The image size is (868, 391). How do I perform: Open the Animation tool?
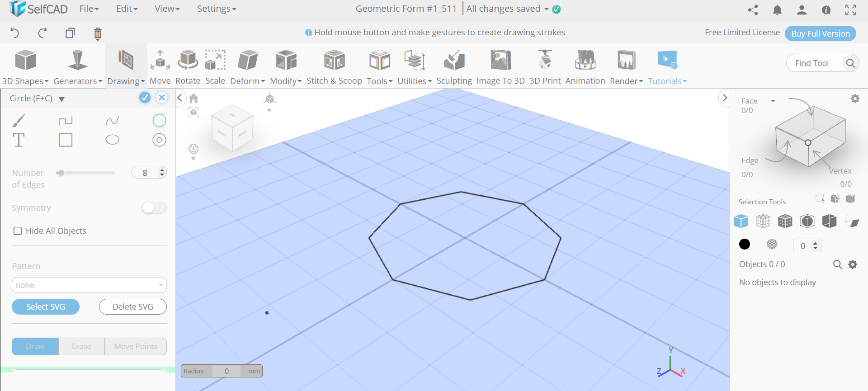pyautogui.click(x=585, y=67)
